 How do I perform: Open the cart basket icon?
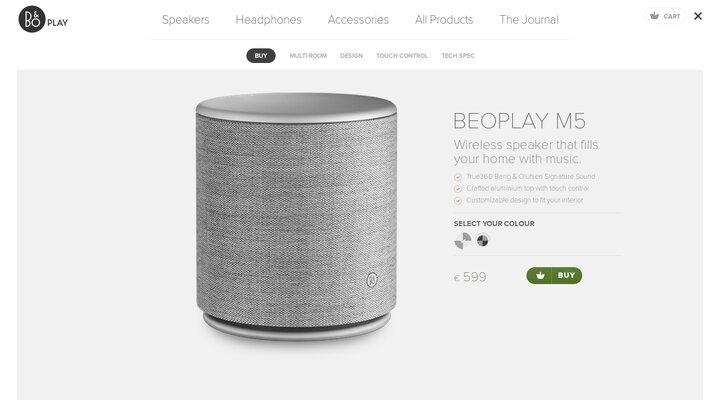coord(654,16)
